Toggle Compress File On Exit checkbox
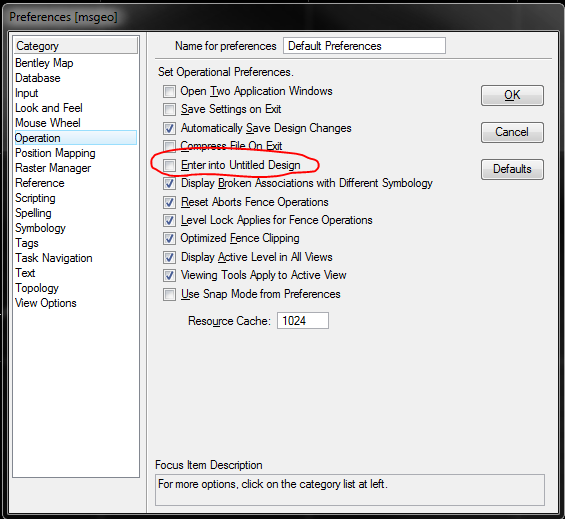 point(169,146)
